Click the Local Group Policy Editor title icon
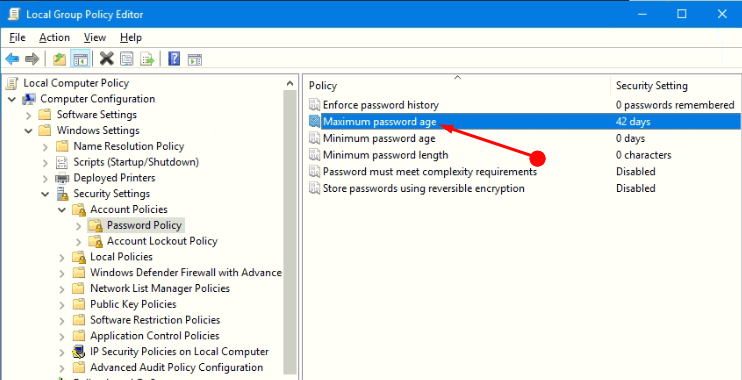742x380 pixels. [14, 14]
